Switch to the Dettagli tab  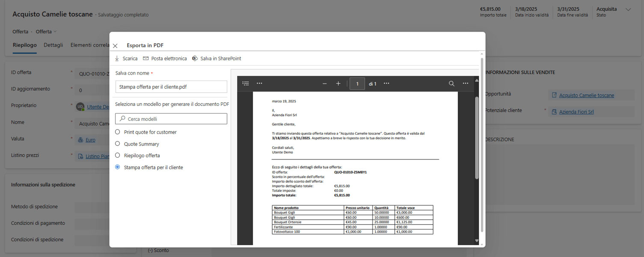(x=53, y=45)
